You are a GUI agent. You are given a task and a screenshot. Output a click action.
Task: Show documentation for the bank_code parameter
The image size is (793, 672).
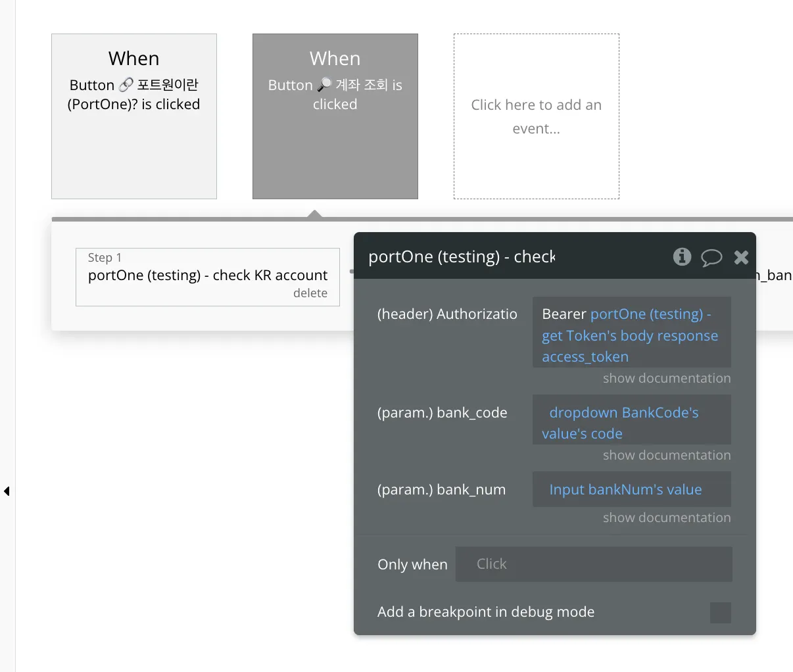[666, 455]
